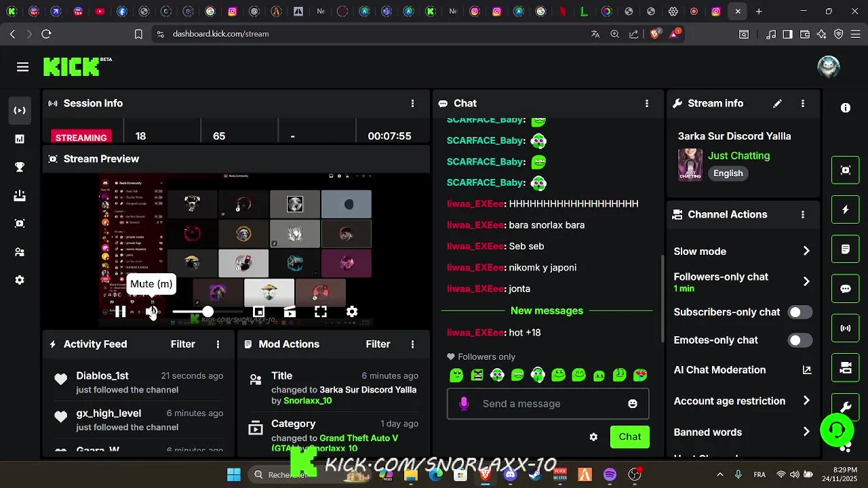Viewport: 868px width, 488px height.
Task: Enable mini player in stream preview
Action: tap(258, 312)
